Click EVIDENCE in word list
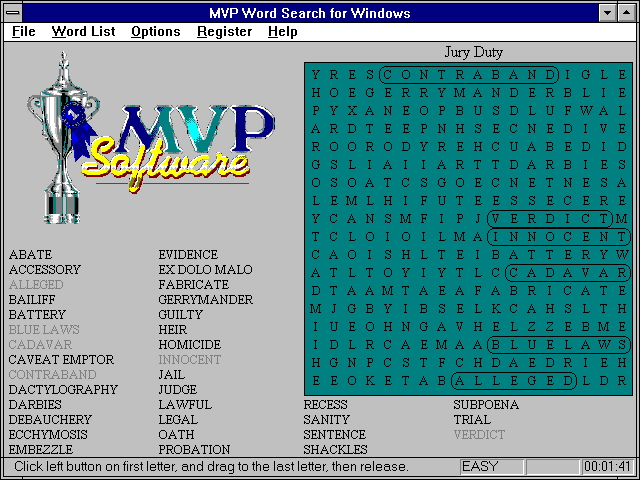 click(188, 255)
